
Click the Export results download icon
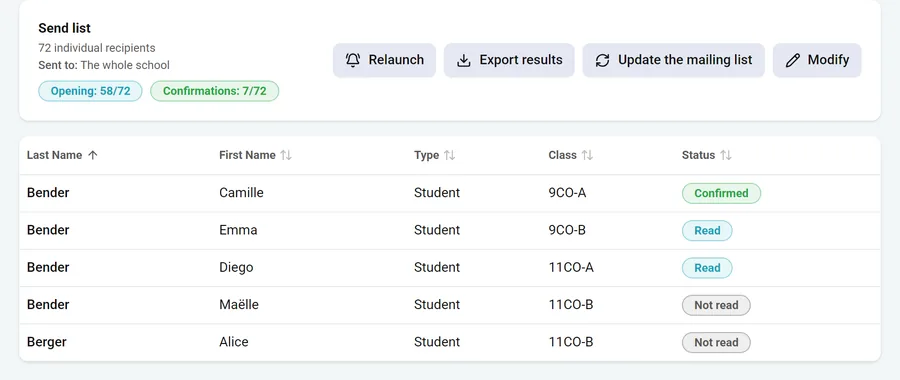click(x=463, y=60)
